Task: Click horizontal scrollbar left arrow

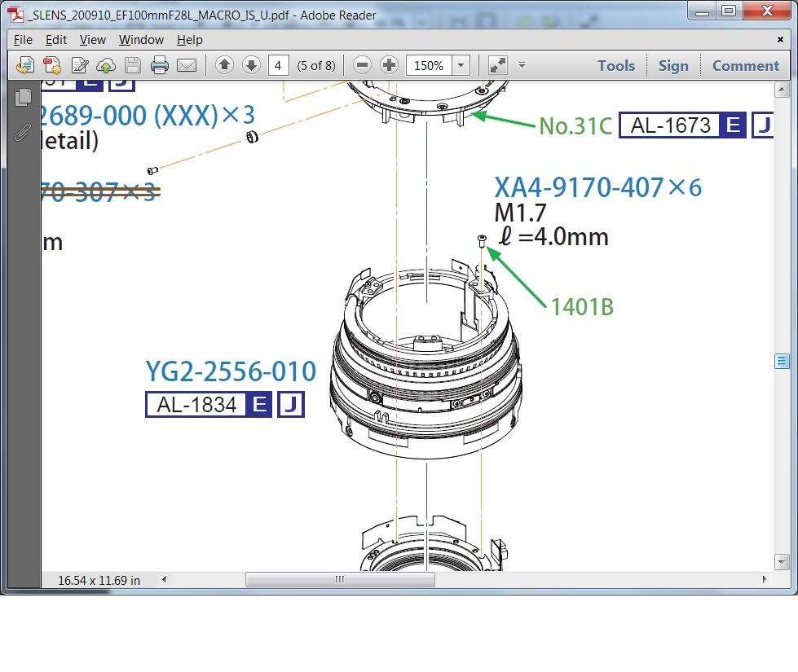Action: tap(164, 579)
